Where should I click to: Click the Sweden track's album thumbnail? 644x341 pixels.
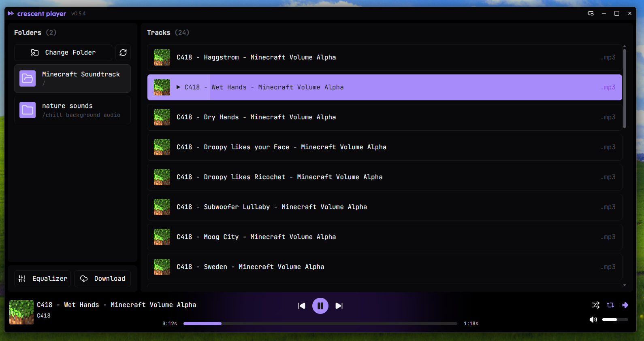pyautogui.click(x=162, y=267)
